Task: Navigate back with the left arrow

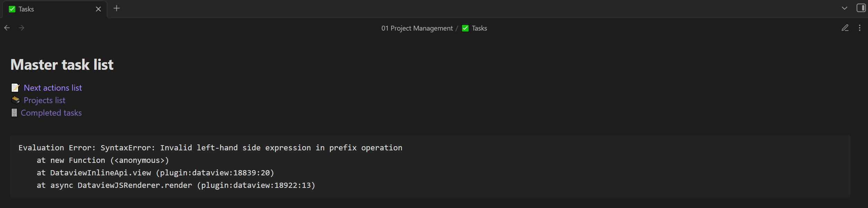Action: [7, 28]
